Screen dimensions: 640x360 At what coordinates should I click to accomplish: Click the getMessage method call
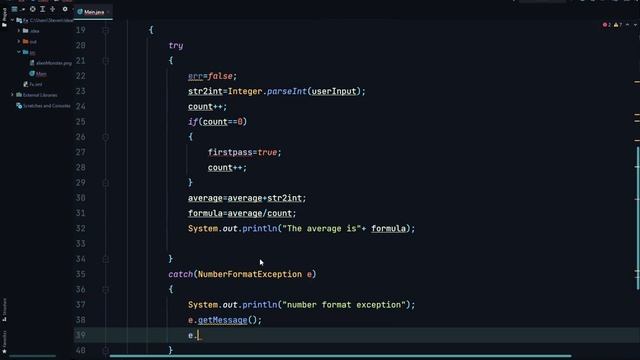(222, 320)
